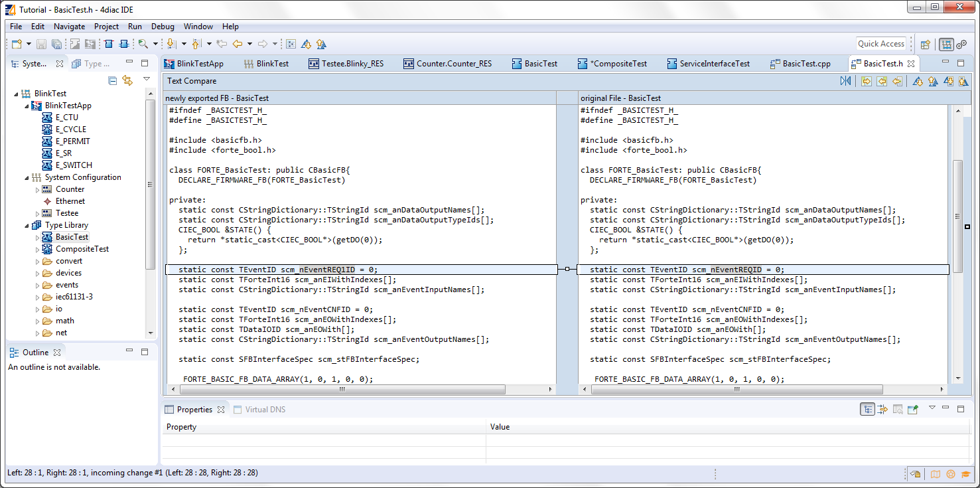Expand the Counter node under System Configuration
The height and width of the screenshot is (488, 980).
(38, 189)
